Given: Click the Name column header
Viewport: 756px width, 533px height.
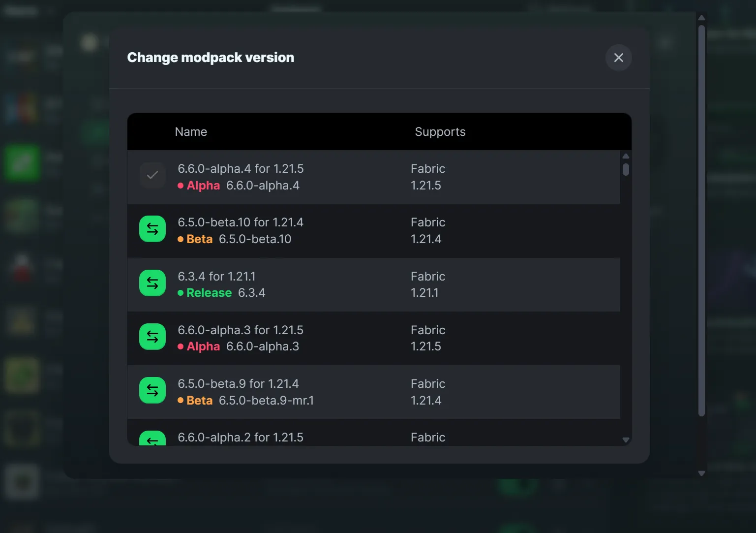Looking at the screenshot, I should click(x=191, y=132).
